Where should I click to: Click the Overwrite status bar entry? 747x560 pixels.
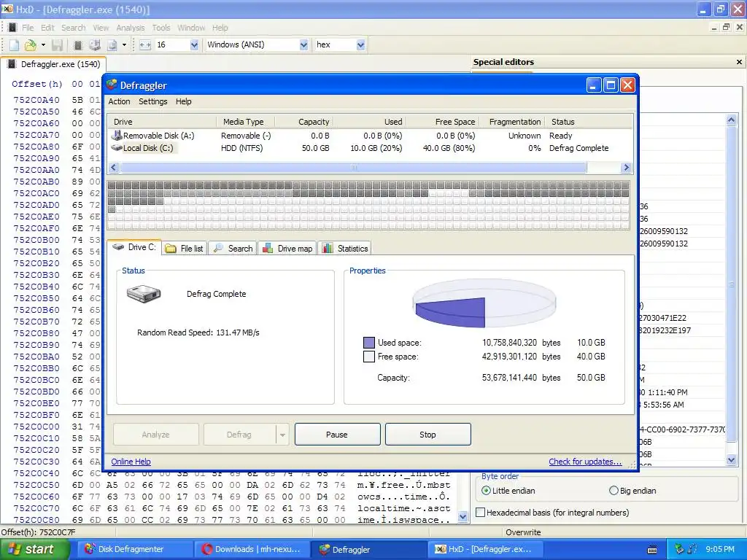[523, 532]
